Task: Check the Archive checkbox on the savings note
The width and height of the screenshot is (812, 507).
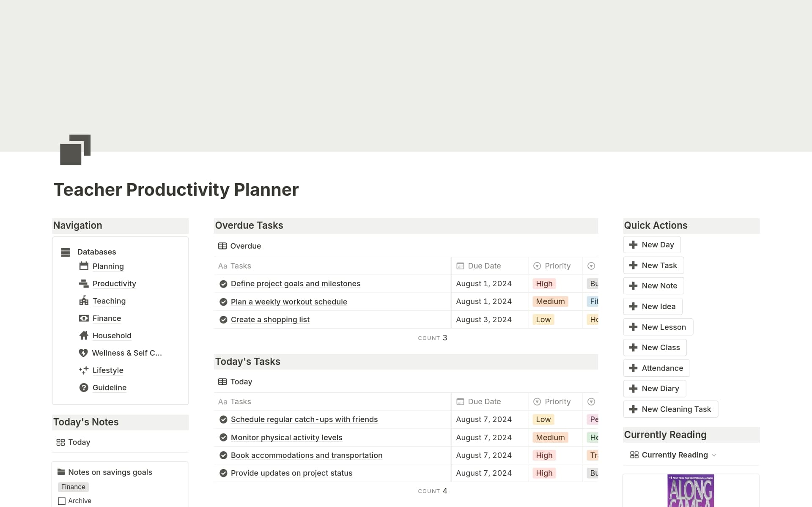Action: pos(62,501)
